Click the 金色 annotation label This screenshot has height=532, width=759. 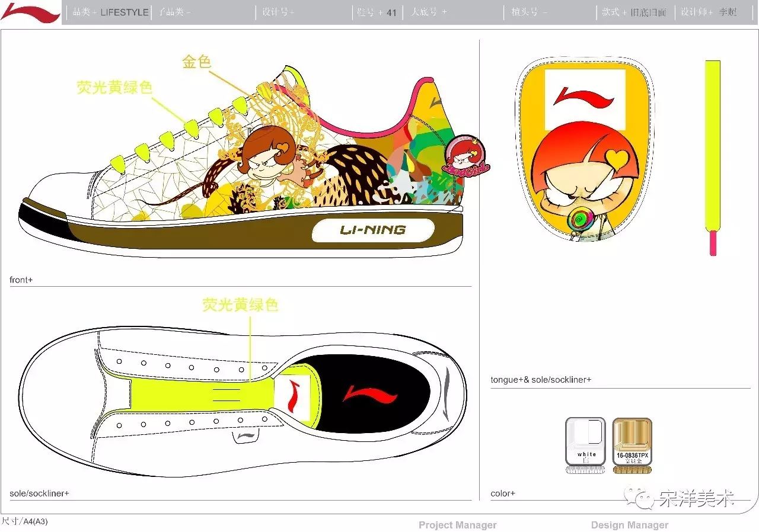[x=197, y=62]
